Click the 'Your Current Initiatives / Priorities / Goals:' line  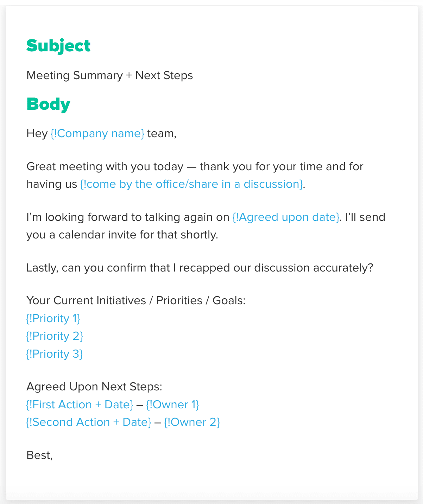136,301
